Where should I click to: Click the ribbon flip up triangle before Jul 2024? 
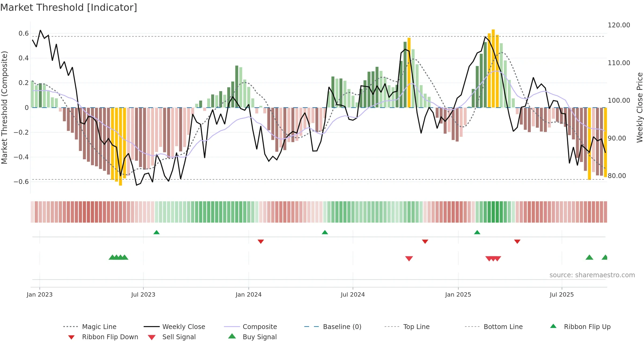325,232
